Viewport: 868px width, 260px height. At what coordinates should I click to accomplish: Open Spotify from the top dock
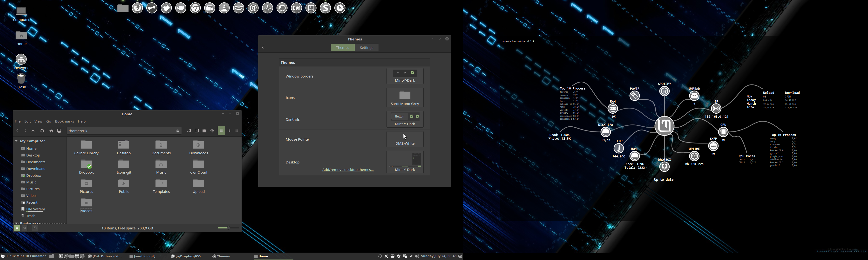(238, 8)
